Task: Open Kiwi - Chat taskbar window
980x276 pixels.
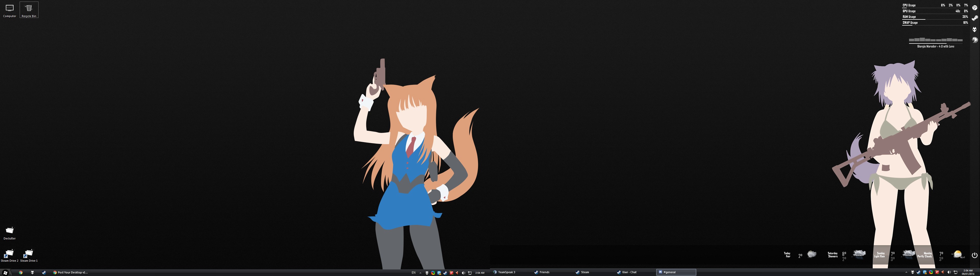Action: click(627, 272)
